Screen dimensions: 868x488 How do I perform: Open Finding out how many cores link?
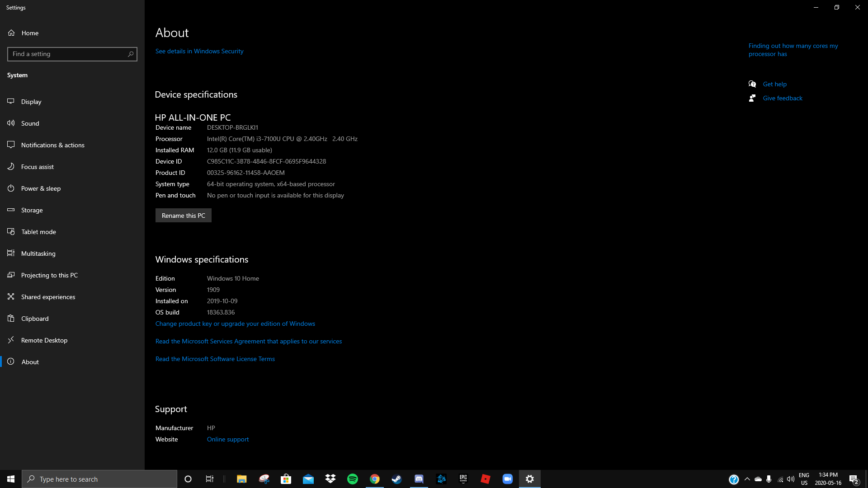tap(793, 50)
